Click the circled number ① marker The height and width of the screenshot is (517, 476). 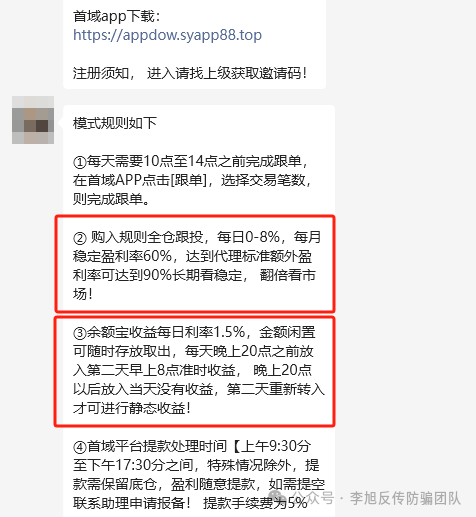[80, 162]
